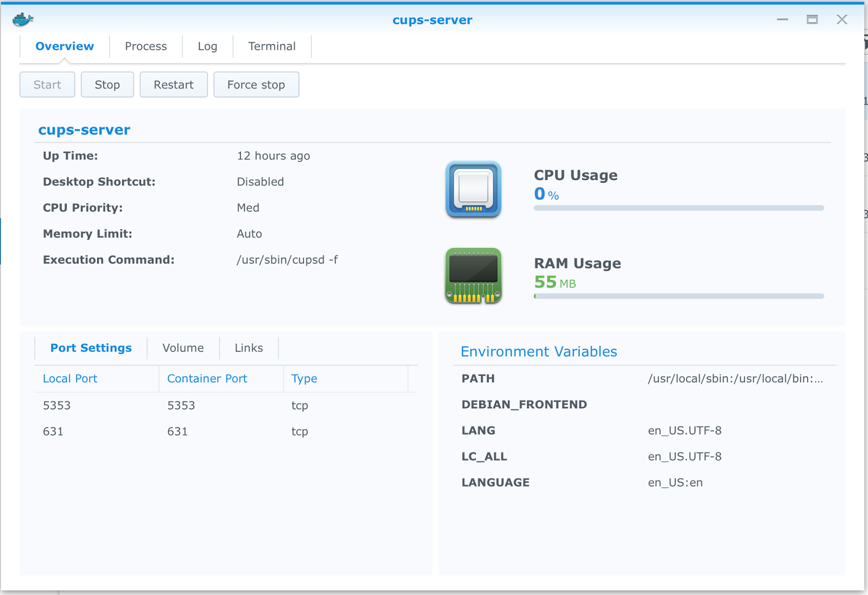The height and width of the screenshot is (595, 868).
Task: Maximize the cups-server window
Action: pos(812,20)
